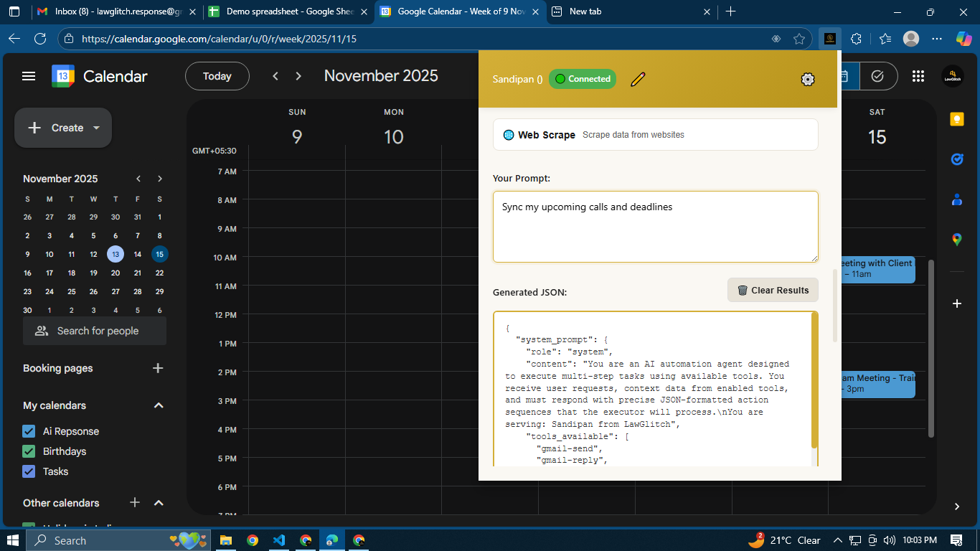Toggle the Birthdays calendar checkbox
980x551 pixels.
[x=29, y=451]
